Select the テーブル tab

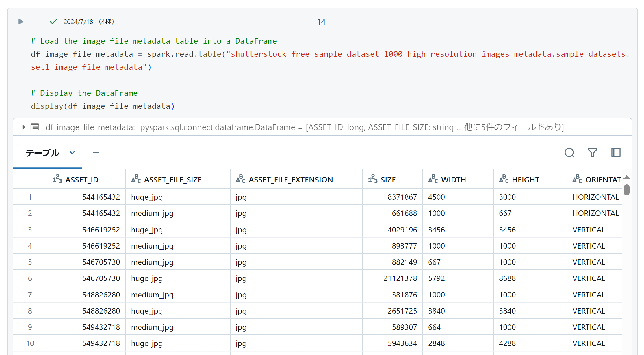(x=42, y=153)
